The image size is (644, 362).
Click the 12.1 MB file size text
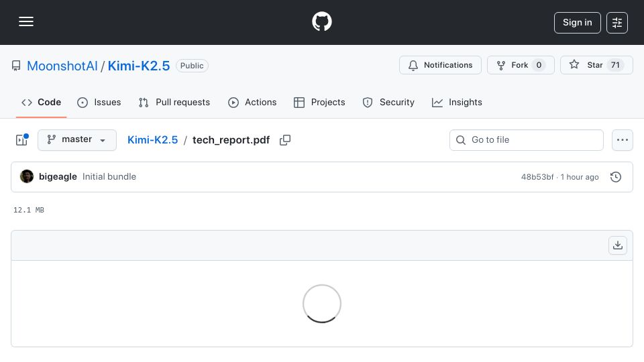pyautogui.click(x=29, y=210)
